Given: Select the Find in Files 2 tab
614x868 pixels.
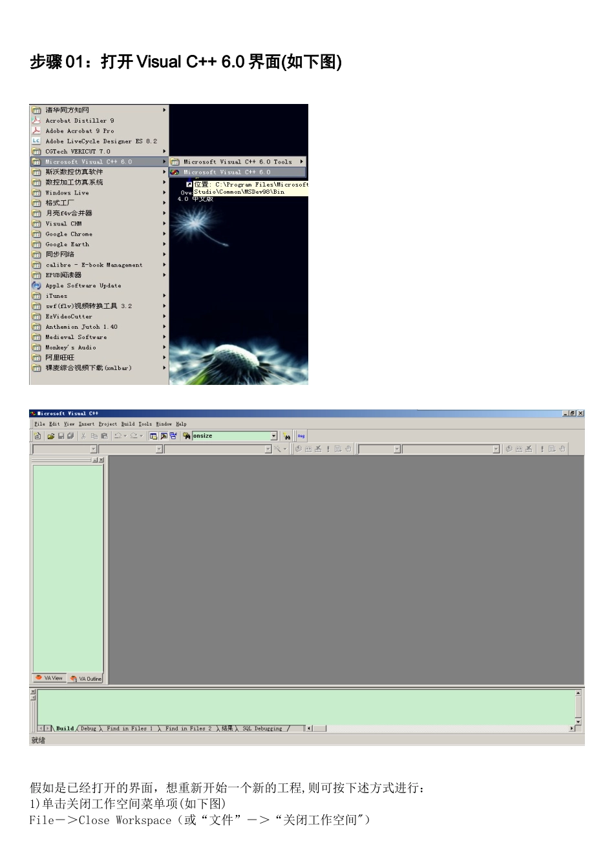Looking at the screenshot, I should (188, 728).
